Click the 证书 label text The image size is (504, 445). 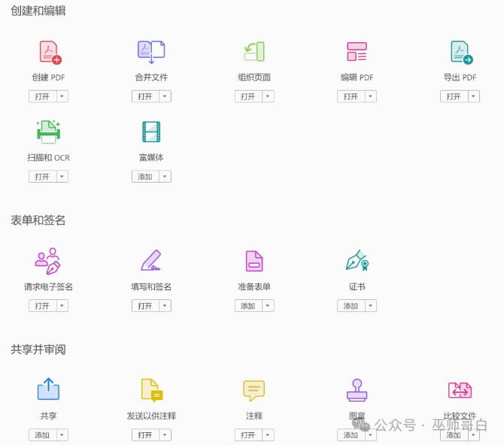point(357,286)
